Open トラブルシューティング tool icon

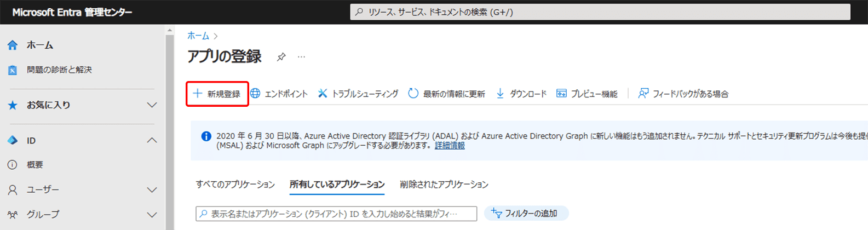click(x=323, y=94)
